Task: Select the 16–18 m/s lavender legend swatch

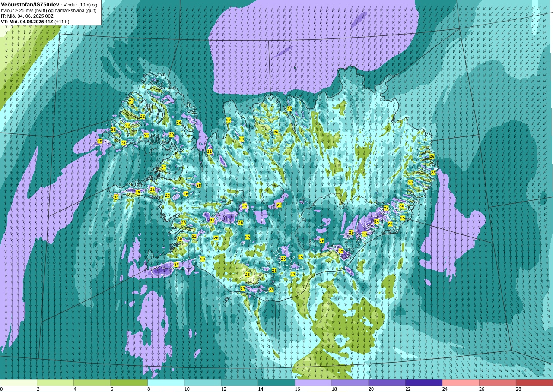Action: tap(313, 383)
